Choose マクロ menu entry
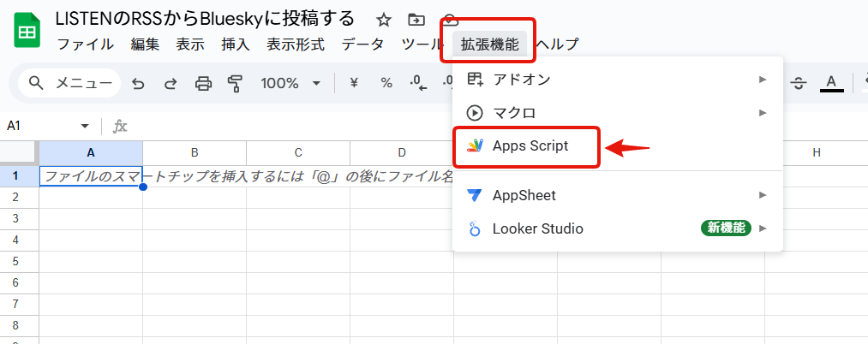 618,113
